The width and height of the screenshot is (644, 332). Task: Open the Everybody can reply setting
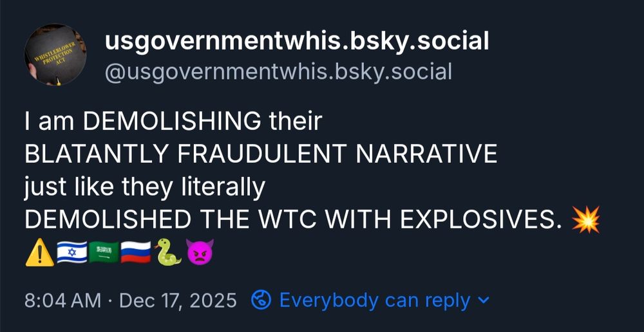pos(374,301)
